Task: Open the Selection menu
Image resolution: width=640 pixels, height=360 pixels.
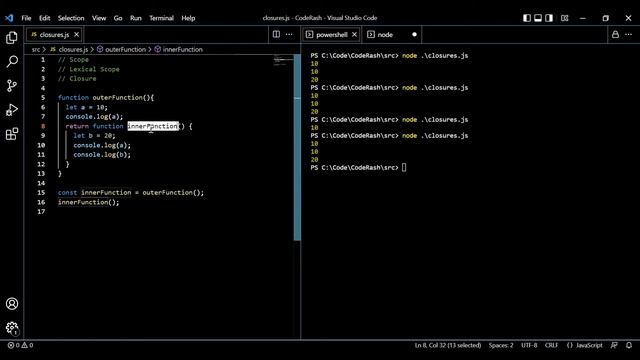Action: 71,18
